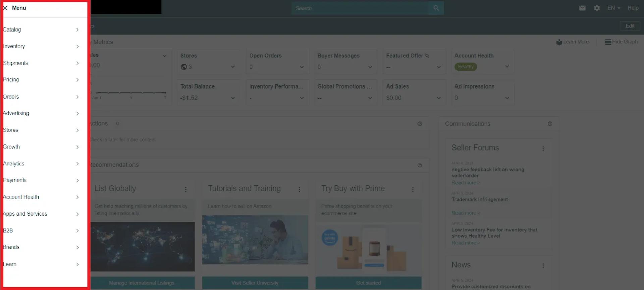Image resolution: width=644 pixels, height=290 pixels.
Task: Click the Help link
Action: coord(633,8)
